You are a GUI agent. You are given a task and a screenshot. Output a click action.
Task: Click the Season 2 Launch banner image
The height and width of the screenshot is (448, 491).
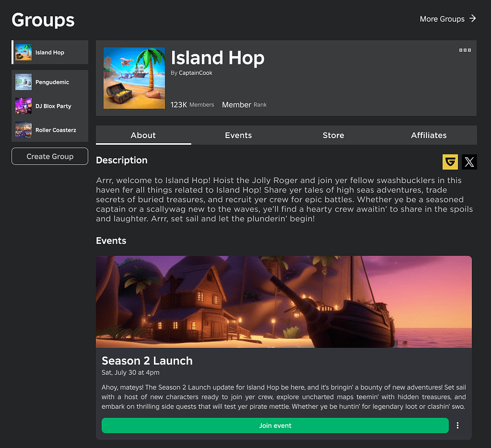point(284,301)
